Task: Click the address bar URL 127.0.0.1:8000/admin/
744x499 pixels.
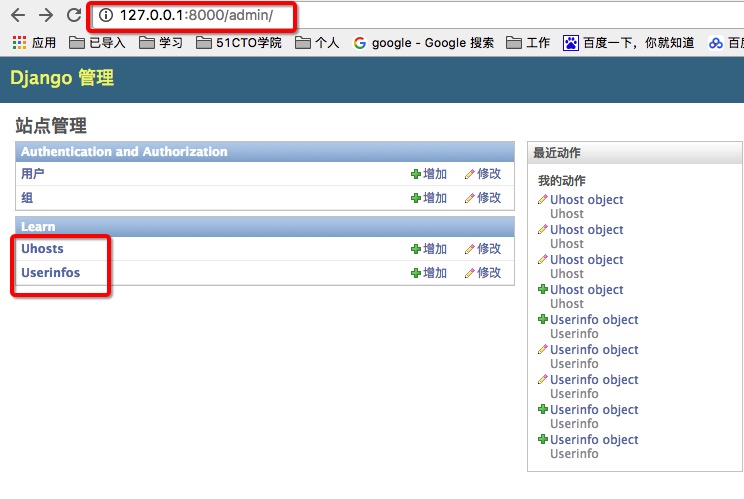Action: tap(196, 15)
